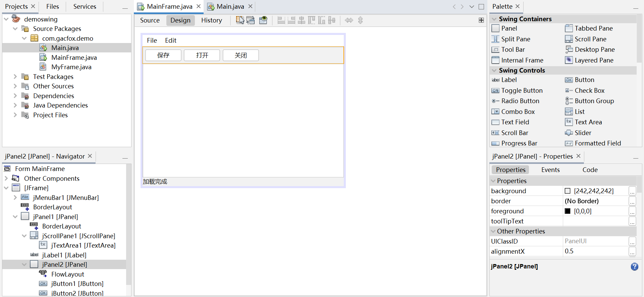Open the Services tab
The image size is (644, 297).
click(x=85, y=6)
